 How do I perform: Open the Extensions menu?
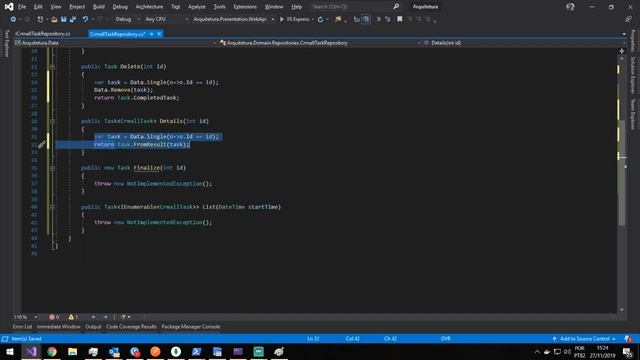click(245, 7)
